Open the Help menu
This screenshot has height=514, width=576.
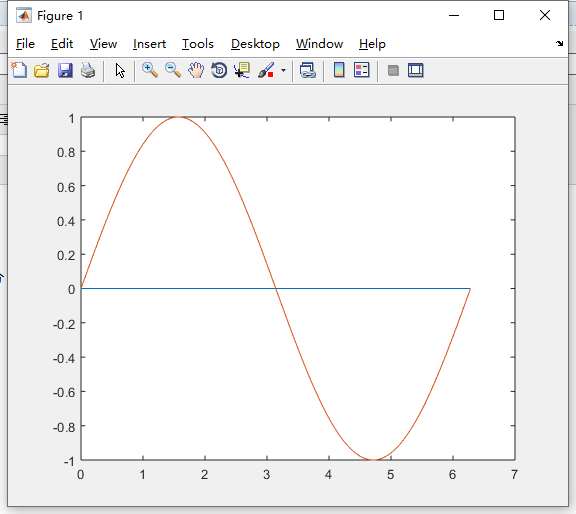(372, 44)
